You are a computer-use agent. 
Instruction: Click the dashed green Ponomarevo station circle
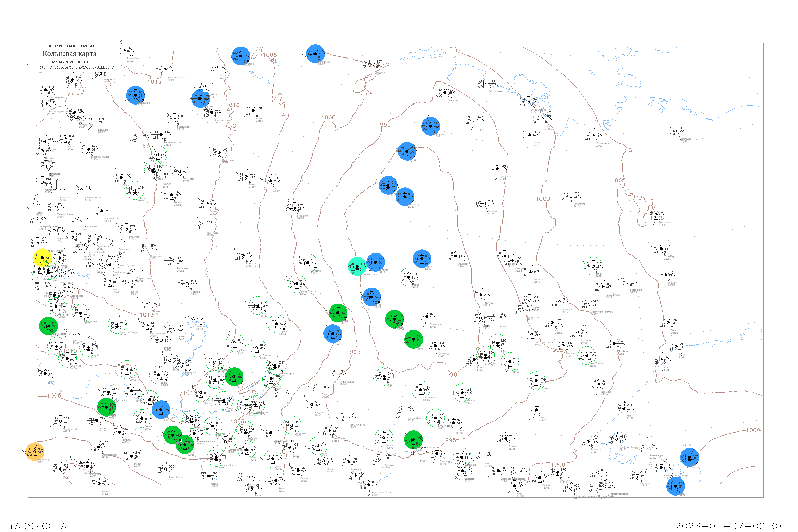[81, 314]
